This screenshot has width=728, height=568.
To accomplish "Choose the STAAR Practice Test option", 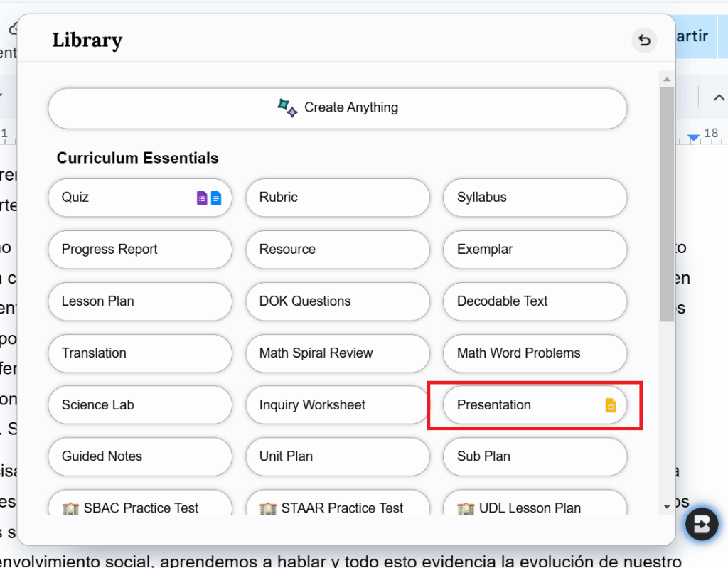I will coord(338,507).
